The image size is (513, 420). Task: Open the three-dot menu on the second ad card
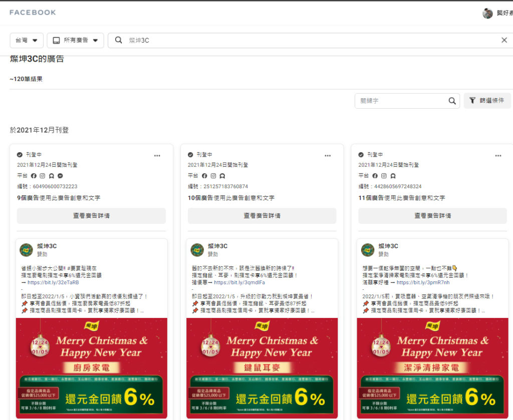pos(328,156)
